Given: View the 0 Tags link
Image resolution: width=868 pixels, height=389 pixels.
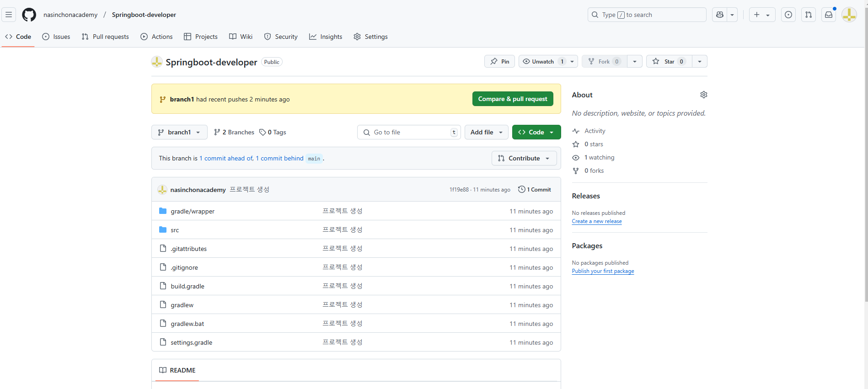Looking at the screenshot, I should pyautogui.click(x=273, y=132).
